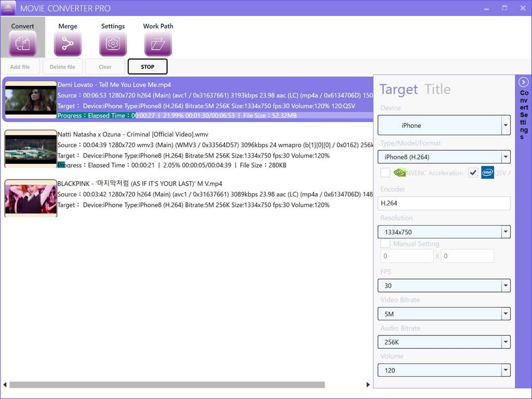Open the Merge section icon
This screenshot has height=399, width=532.
[67, 43]
